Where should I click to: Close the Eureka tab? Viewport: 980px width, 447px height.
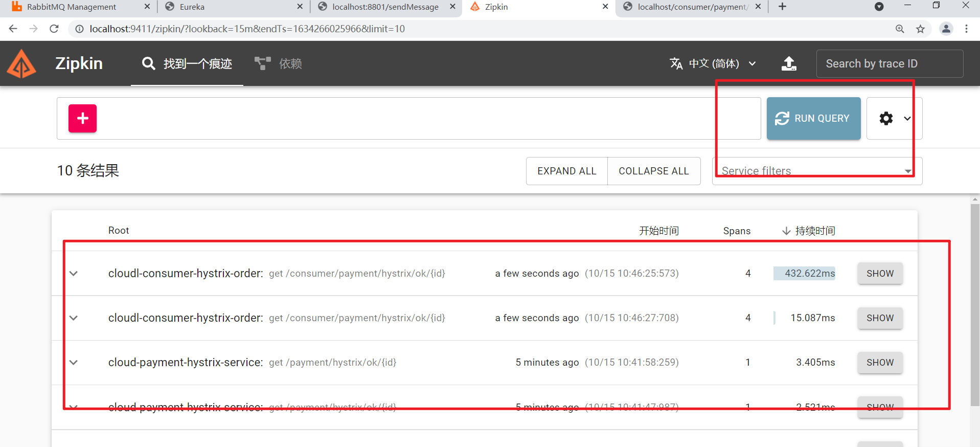point(300,7)
